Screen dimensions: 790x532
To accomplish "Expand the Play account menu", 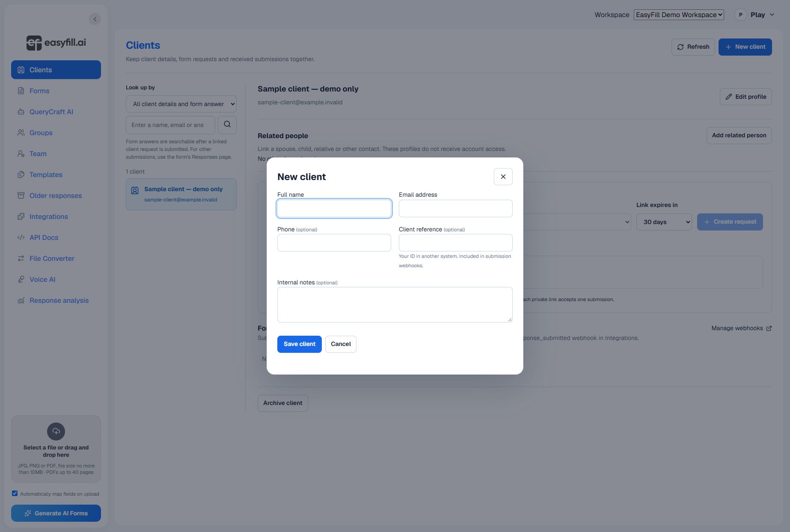I will 763,15.
